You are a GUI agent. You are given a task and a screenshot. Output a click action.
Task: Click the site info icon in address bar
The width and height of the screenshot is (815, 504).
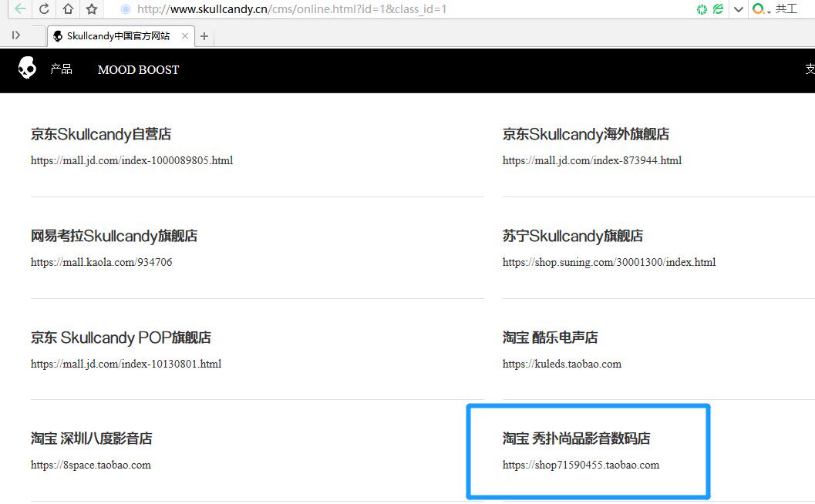pyautogui.click(x=125, y=8)
